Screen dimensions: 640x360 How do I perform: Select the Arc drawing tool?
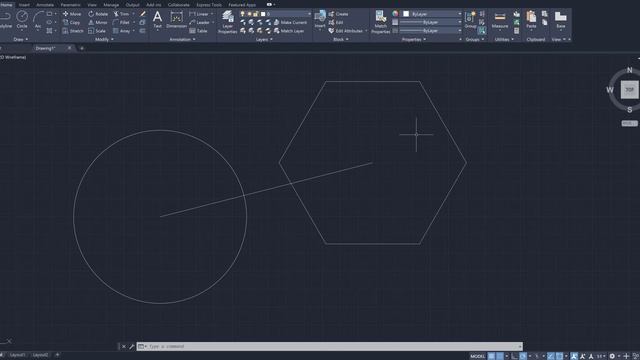38,20
